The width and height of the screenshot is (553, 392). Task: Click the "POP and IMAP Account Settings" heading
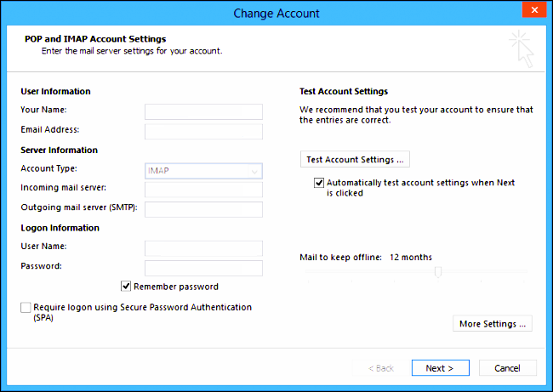pos(95,39)
